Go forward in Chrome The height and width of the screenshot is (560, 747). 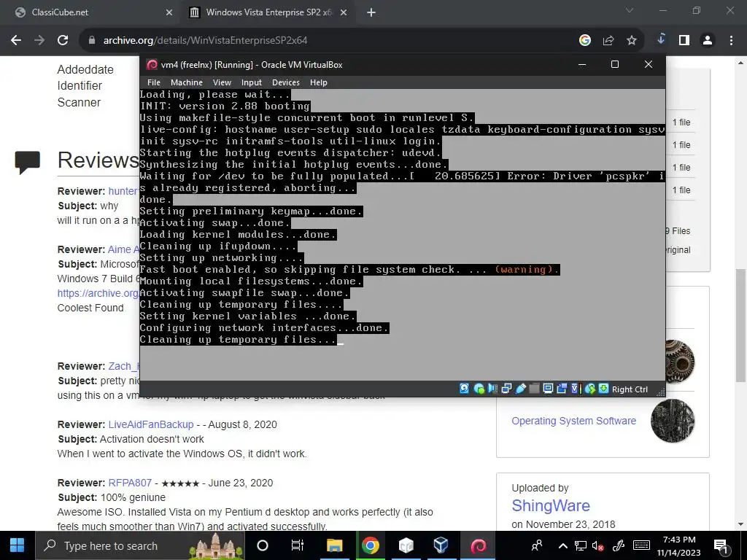pyautogui.click(x=39, y=41)
